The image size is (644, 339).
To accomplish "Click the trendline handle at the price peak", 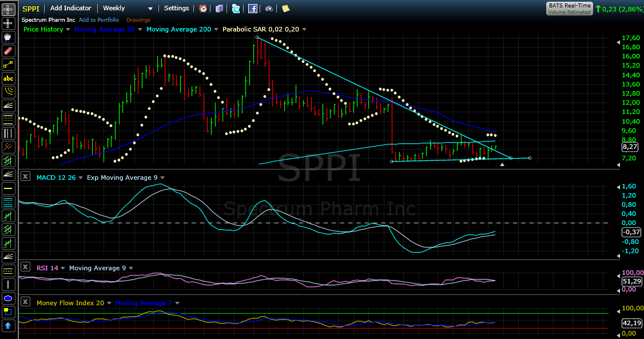I will tap(257, 37).
